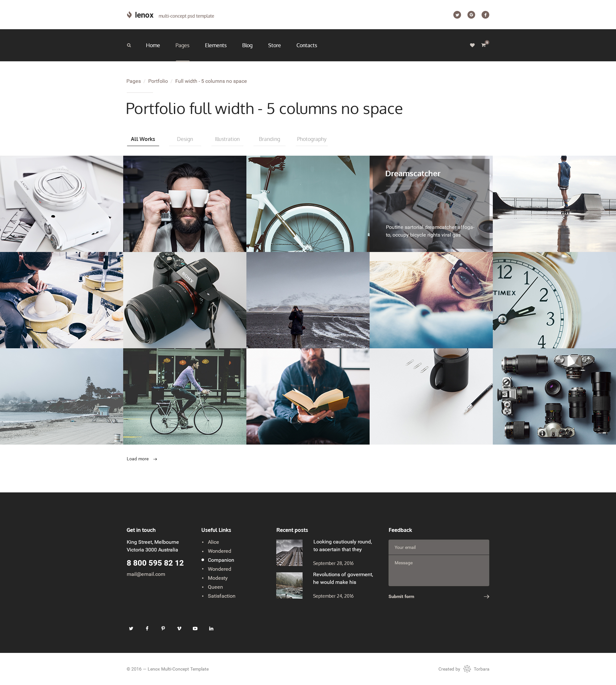Viewport: 616px width, 685px height.
Task: Click the header Google icon
Action: tap(471, 15)
